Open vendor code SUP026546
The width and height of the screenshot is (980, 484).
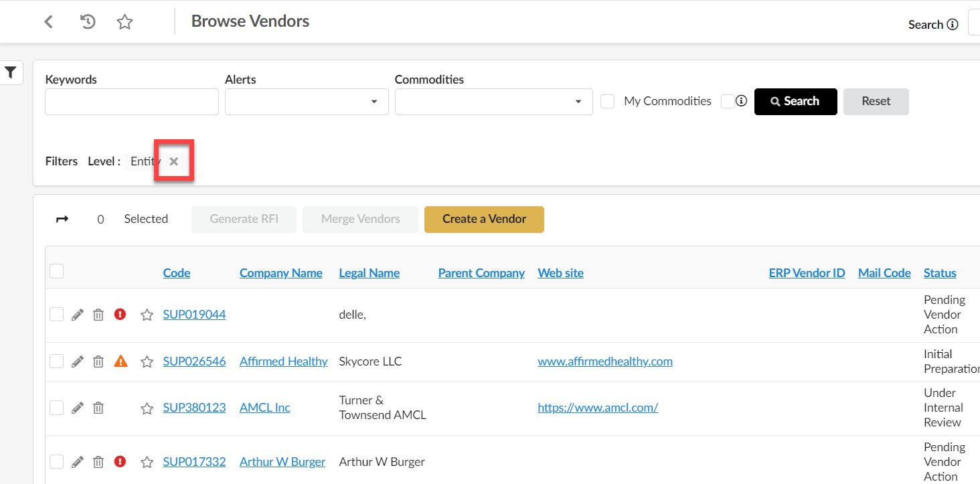[x=194, y=361]
